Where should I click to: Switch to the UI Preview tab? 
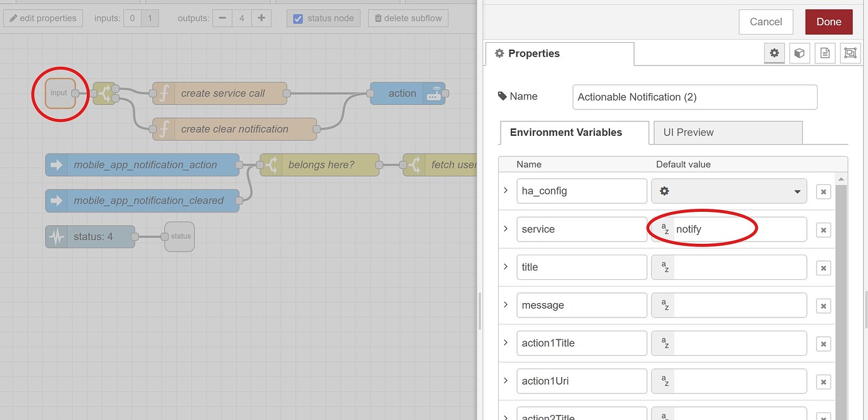coord(728,133)
